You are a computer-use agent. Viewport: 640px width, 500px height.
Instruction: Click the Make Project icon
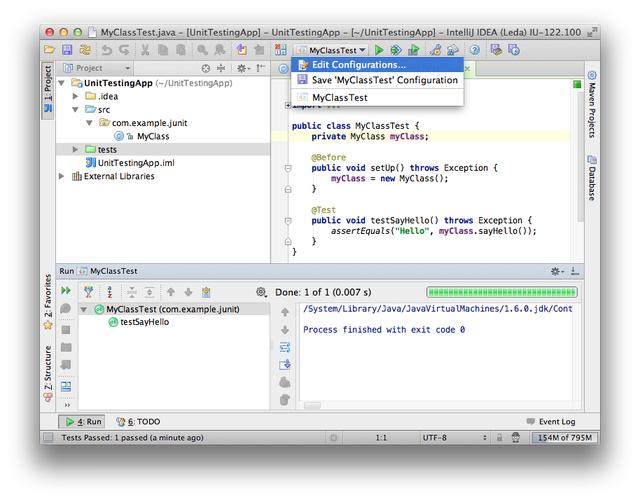[280, 50]
